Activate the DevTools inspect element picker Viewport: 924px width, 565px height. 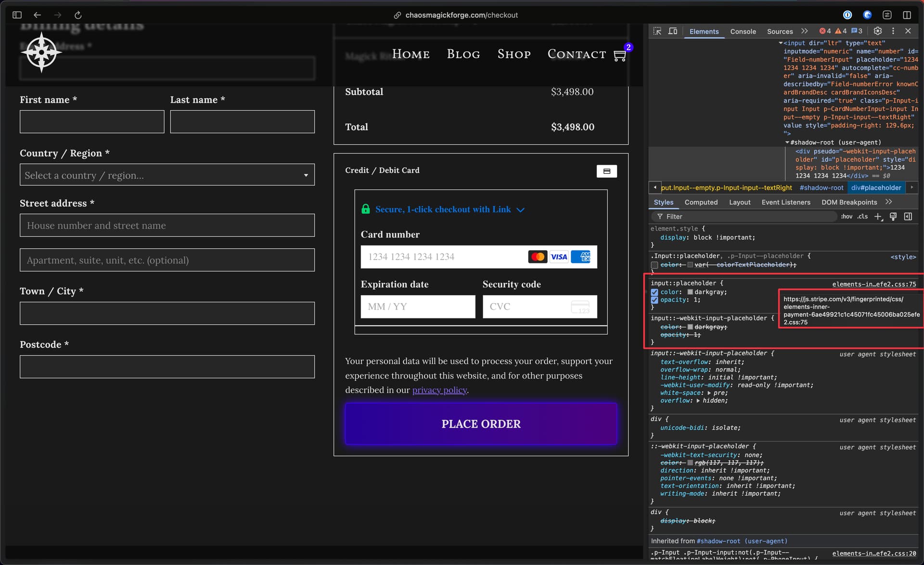[657, 31]
